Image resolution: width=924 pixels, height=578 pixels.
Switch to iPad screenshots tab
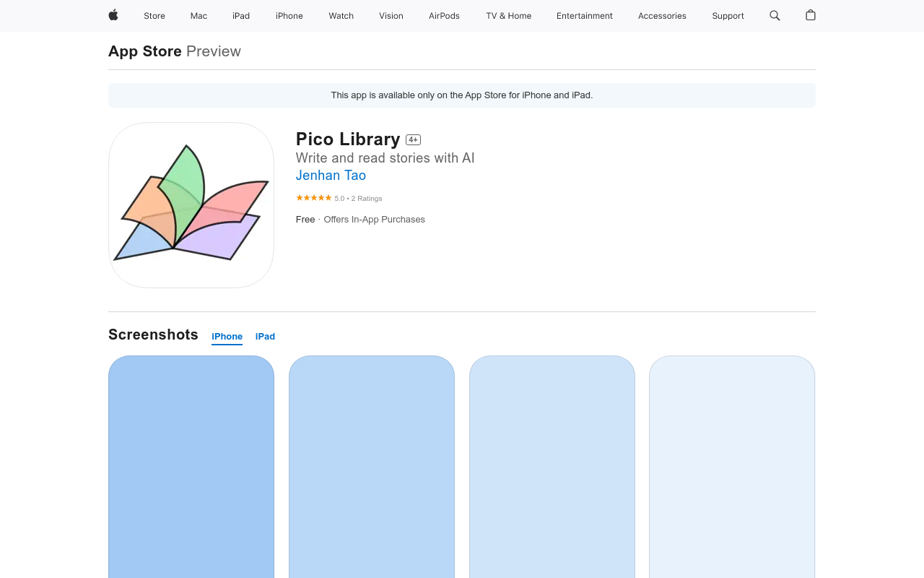pyautogui.click(x=265, y=337)
